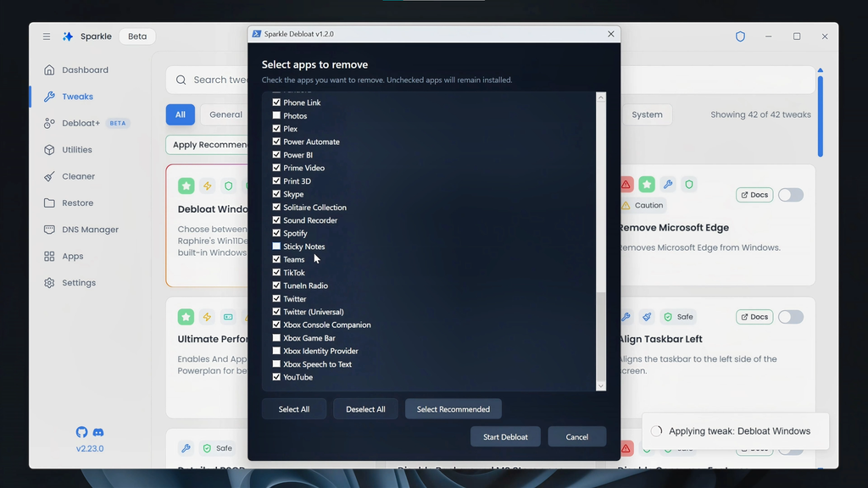Uncheck the Spotify checkbox
The height and width of the screenshot is (488, 868).
pyautogui.click(x=276, y=233)
